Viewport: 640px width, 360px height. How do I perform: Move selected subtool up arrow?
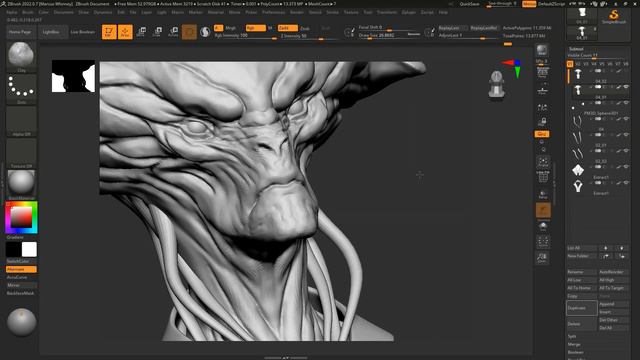coord(605,248)
